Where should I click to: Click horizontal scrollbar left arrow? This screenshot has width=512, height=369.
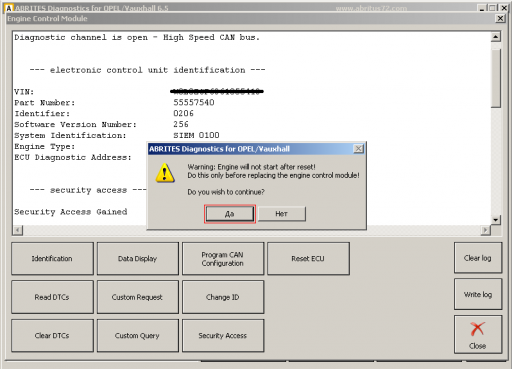(18, 230)
